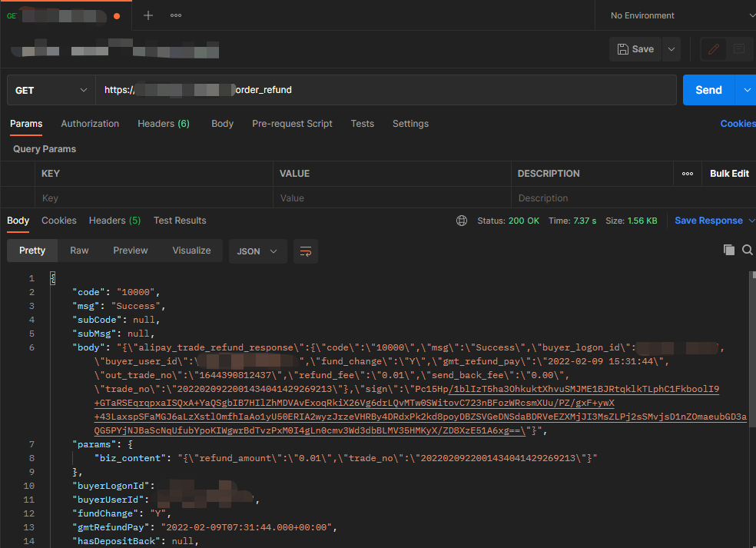The image size is (756, 548).
Task: Click into the request URL field
Action: pos(386,90)
